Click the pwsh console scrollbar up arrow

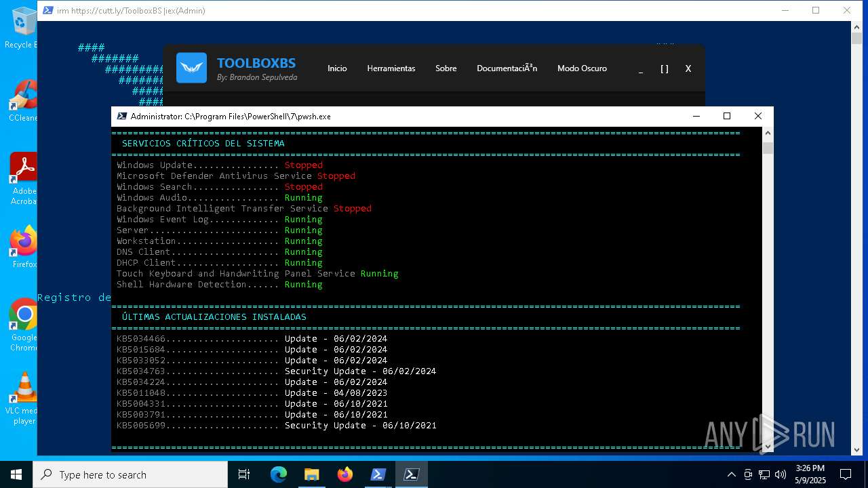tap(768, 134)
